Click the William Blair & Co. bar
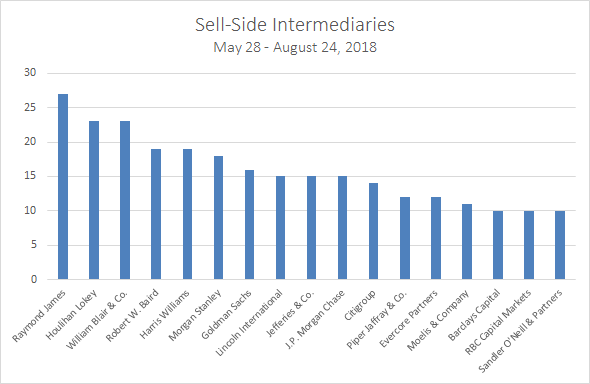 (125, 200)
